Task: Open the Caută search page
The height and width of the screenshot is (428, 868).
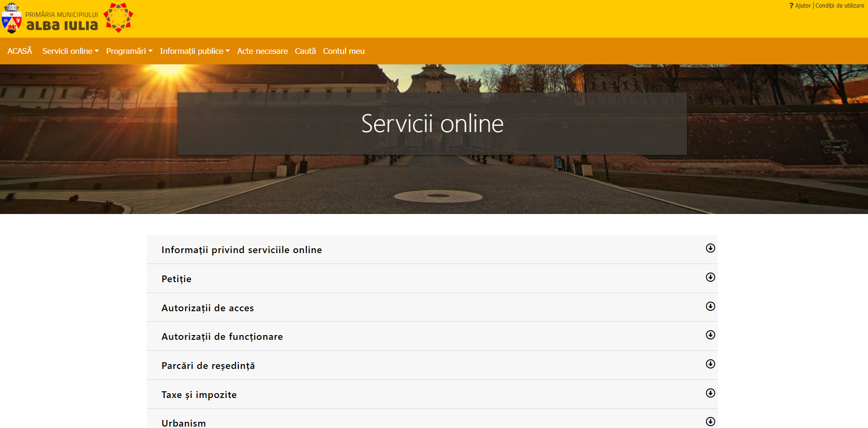Action: [x=305, y=51]
